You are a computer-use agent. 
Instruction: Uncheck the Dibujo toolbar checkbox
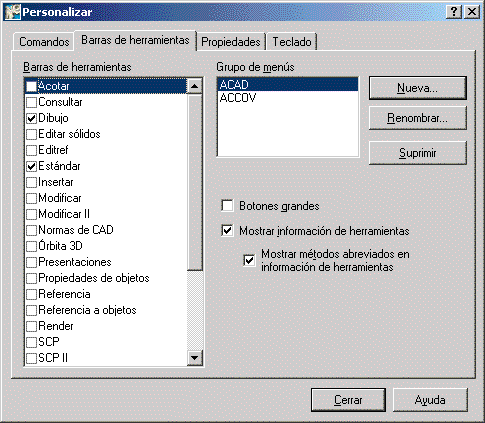tap(32, 118)
